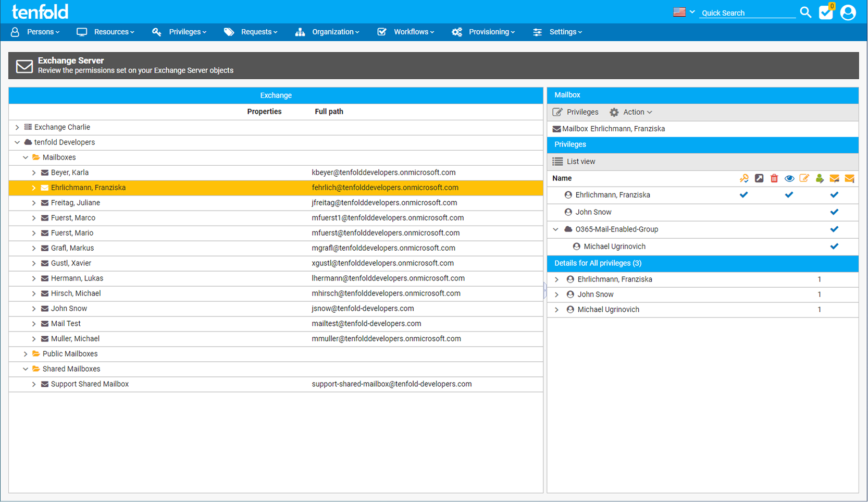Click the person icon beside John Snow privilege row
Image resolution: width=868 pixels, height=502 pixels.
coord(568,212)
